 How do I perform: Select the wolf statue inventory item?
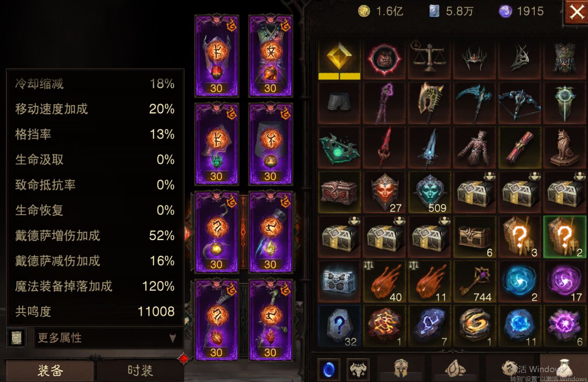tap(564, 148)
